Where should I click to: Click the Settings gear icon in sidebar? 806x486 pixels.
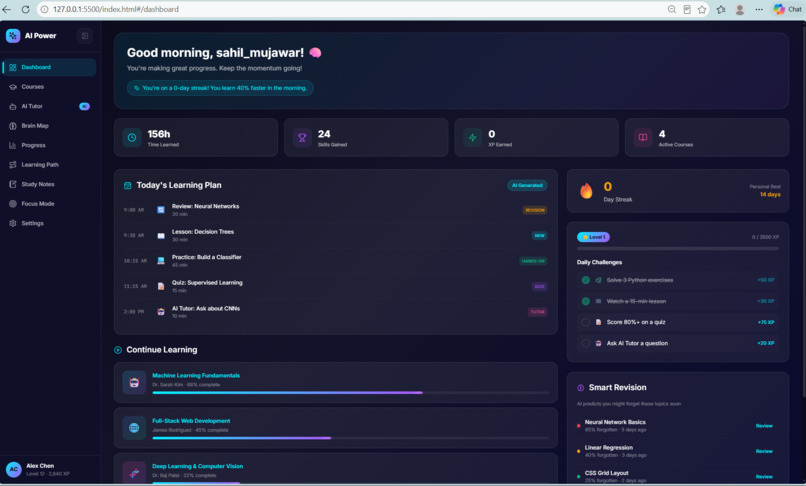pos(13,223)
